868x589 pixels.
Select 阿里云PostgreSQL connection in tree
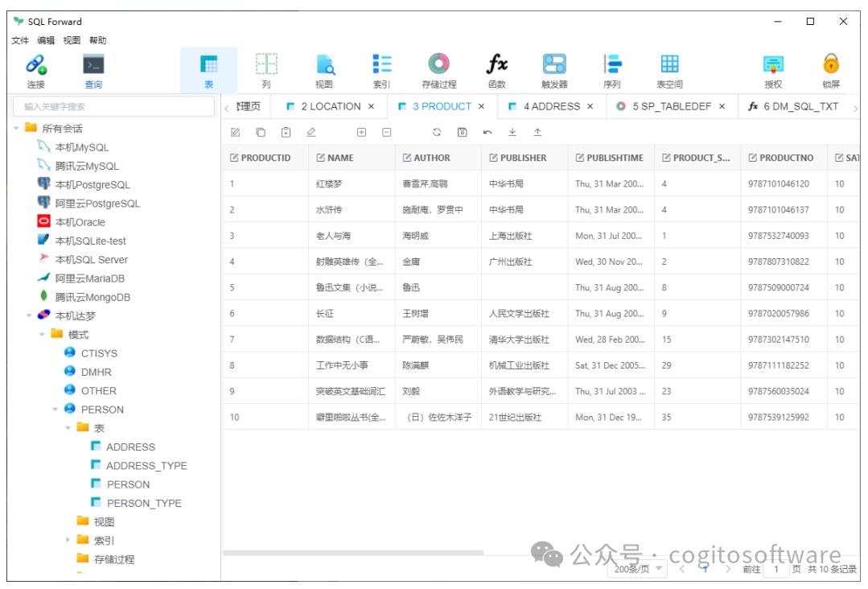pos(97,203)
